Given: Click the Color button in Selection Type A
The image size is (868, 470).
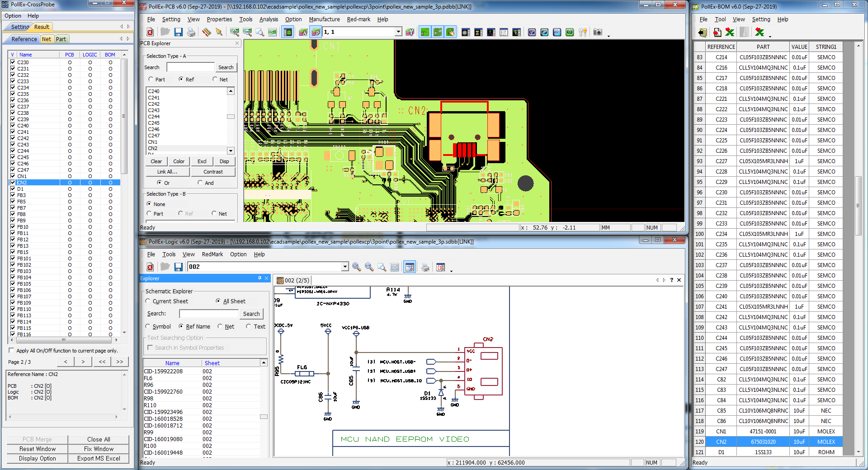Looking at the screenshot, I should [x=179, y=161].
